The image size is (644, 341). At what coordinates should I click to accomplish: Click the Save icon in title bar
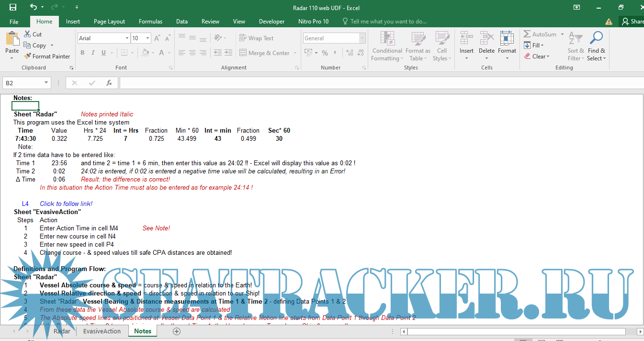pos(13,7)
